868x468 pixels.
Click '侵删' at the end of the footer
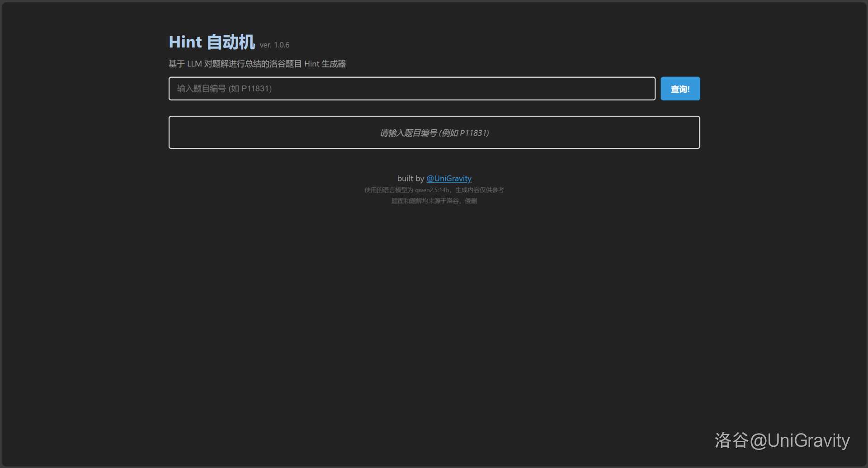471,201
